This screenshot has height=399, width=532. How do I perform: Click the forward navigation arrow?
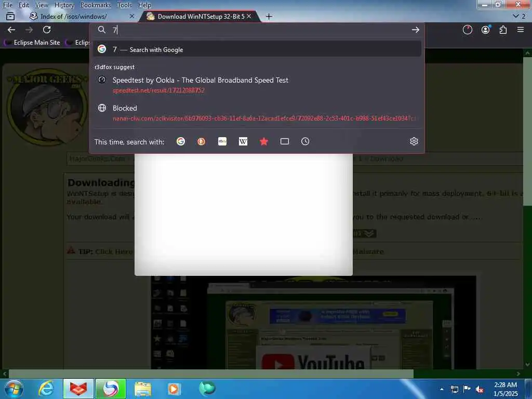[29, 30]
